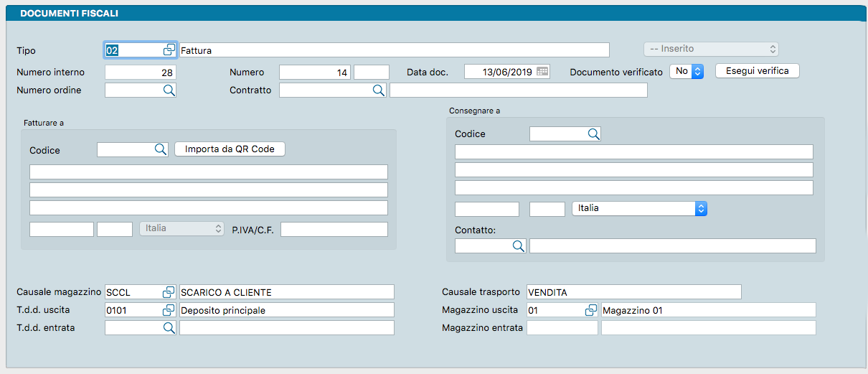The width and height of the screenshot is (868, 374).
Task: Search for a contact using the Contatto magnifier
Action: point(519,246)
